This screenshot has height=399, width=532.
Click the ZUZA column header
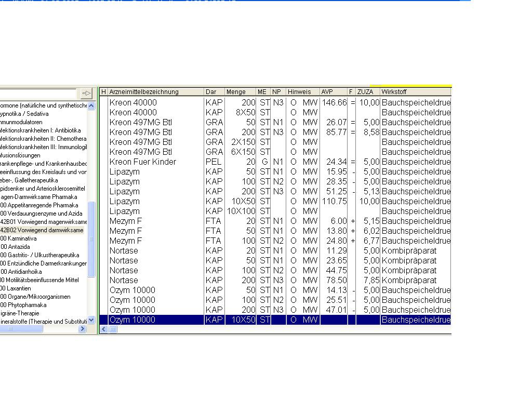pyautogui.click(x=368, y=91)
